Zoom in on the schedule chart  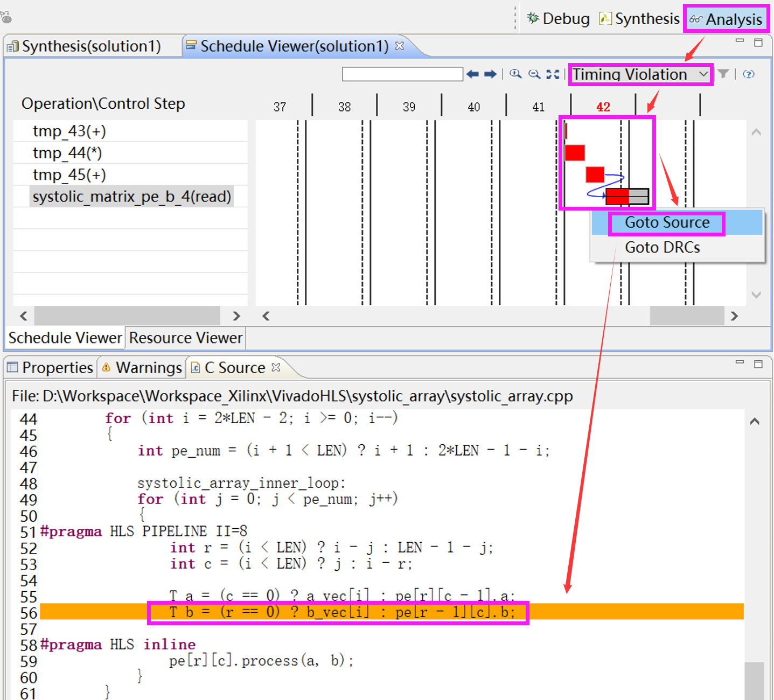point(515,74)
